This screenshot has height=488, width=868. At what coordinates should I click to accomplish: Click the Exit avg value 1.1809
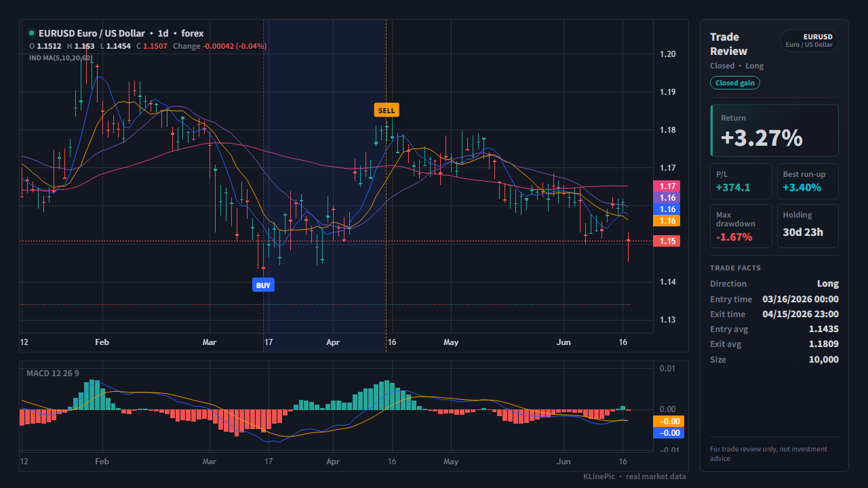coord(823,344)
